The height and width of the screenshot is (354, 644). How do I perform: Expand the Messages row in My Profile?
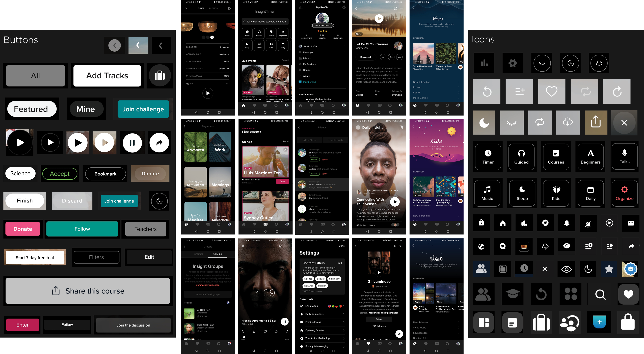click(322, 52)
